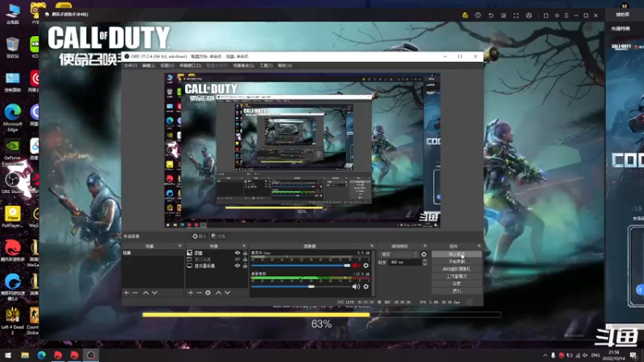Click the emulator help question-mark icon
Image resolution: width=644 pixels, height=362 pixels.
(x=477, y=15)
